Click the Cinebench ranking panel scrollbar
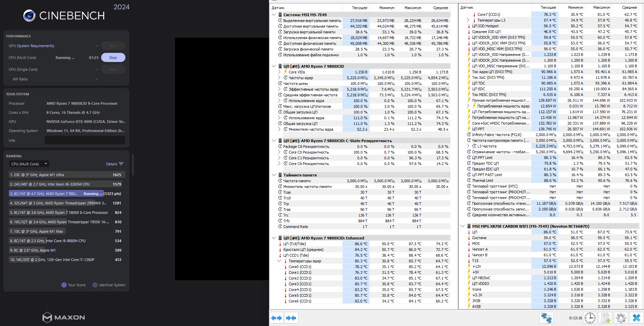Viewport: 644px width, 326px height. point(133,165)
